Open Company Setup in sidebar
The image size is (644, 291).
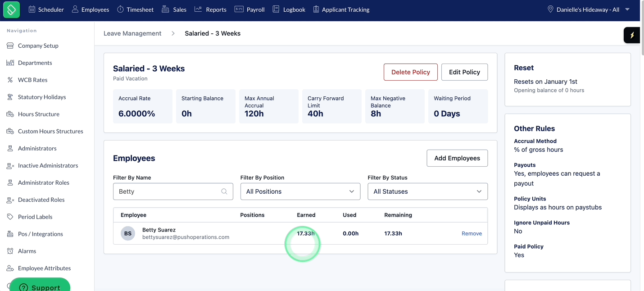pyautogui.click(x=38, y=45)
